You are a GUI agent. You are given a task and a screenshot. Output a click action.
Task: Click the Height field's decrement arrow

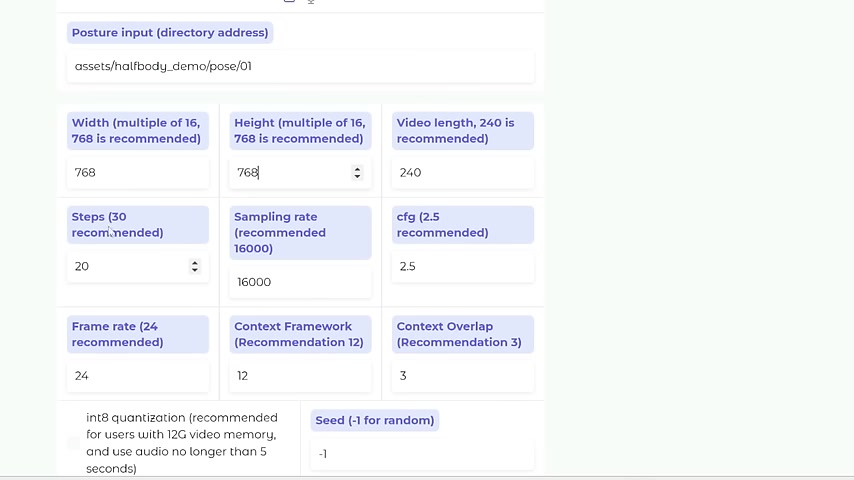pos(357,176)
